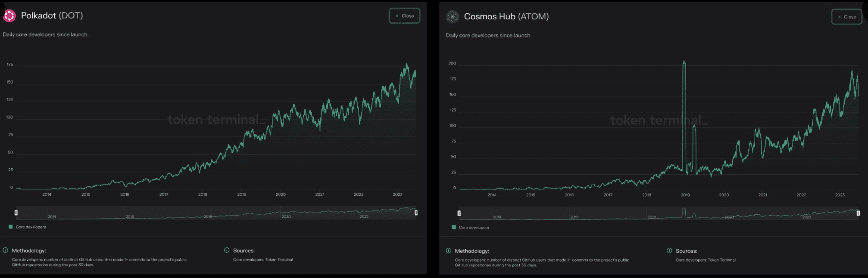Screen dimensions: 868x278
Task: Click the Cosmos Hub mini overview chart strip
Action: (x=659, y=213)
